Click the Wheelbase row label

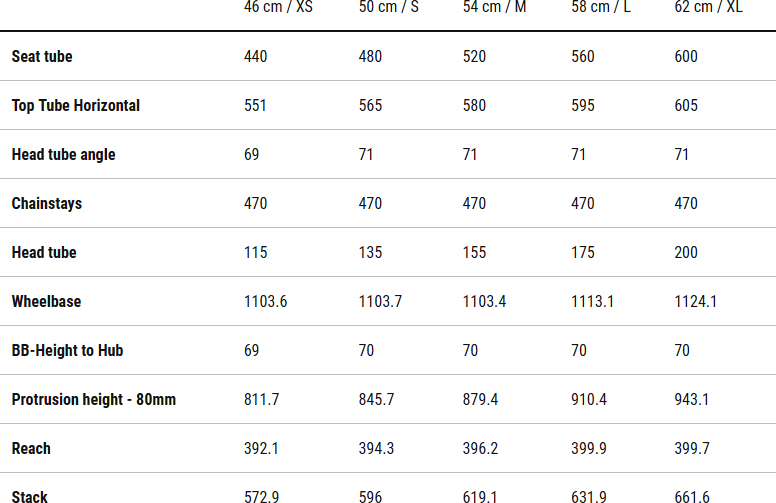47,302
